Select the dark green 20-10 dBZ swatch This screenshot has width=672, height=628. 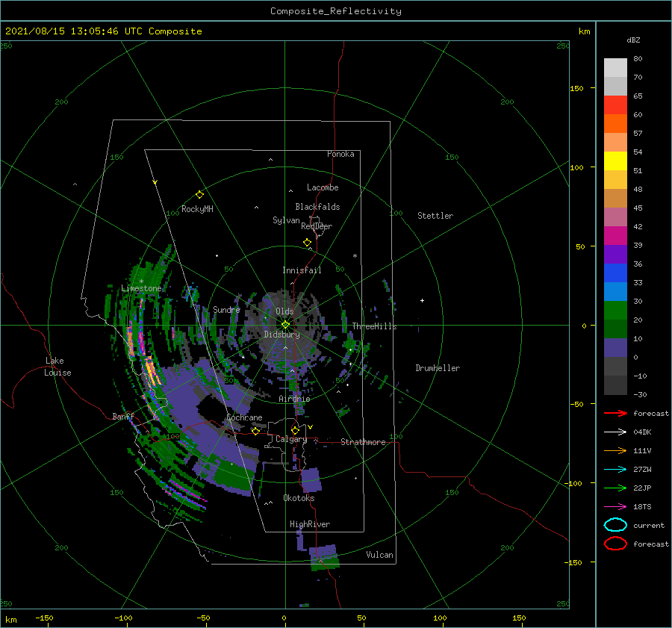[615, 329]
